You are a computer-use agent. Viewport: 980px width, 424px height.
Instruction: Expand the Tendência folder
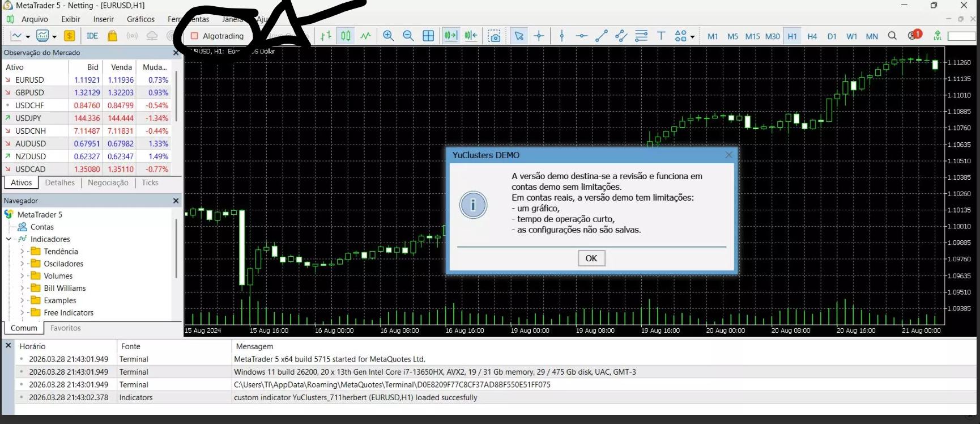coord(22,251)
